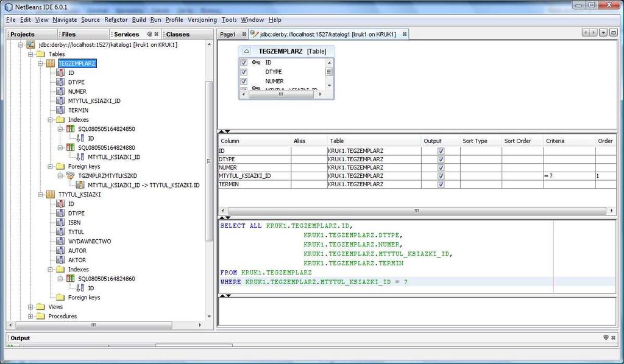Open the editor document list dropdown arrow

(x=603, y=33)
